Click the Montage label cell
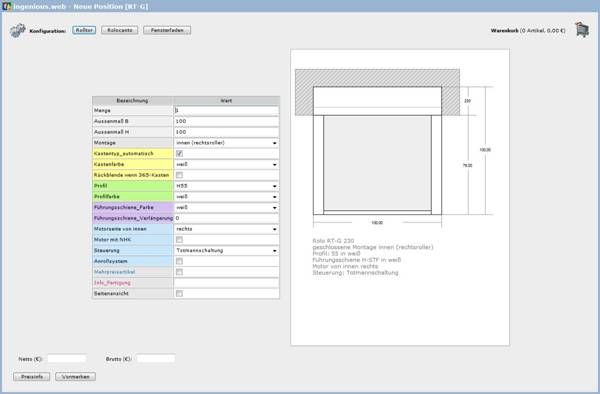This screenshot has height=394, width=600. (133, 143)
